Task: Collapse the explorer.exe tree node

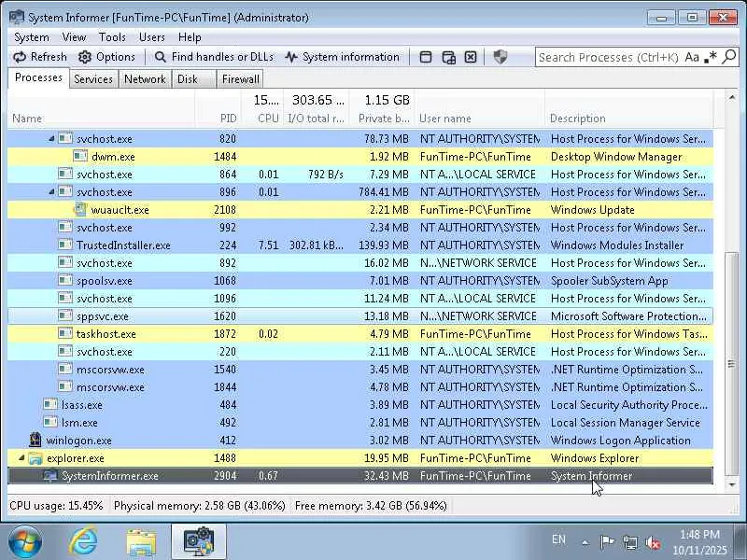Action: (21, 458)
